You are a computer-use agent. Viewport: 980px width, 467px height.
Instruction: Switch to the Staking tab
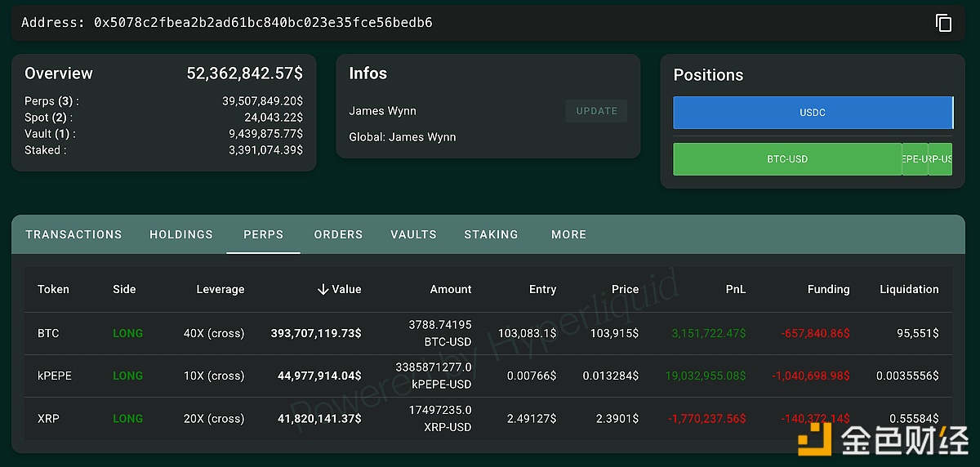pyautogui.click(x=491, y=234)
